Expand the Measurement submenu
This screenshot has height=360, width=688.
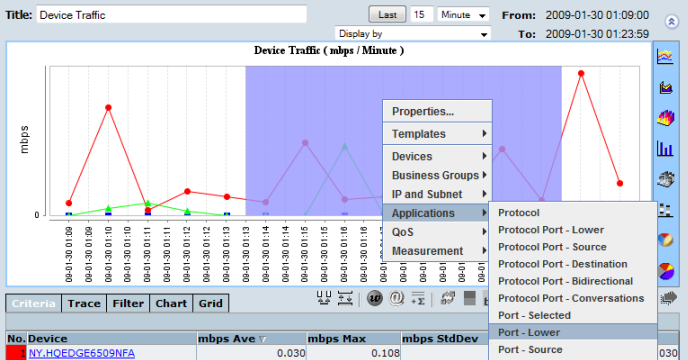point(437,251)
